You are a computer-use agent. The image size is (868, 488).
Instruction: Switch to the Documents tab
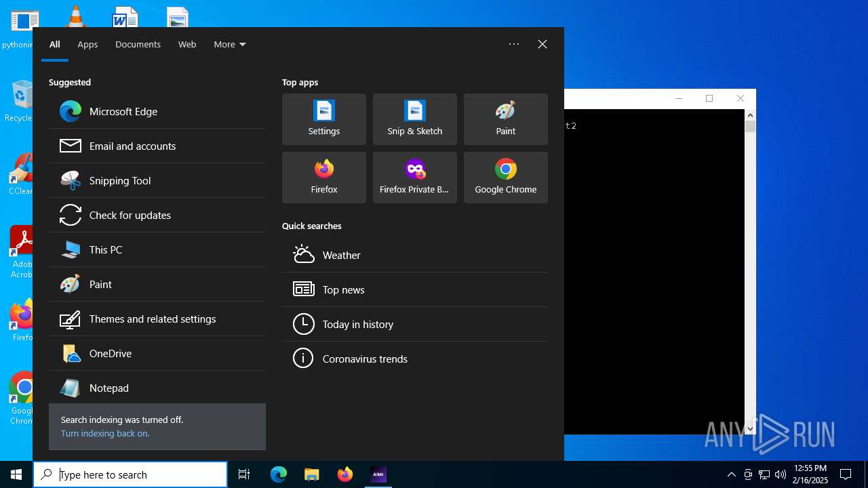point(138,44)
